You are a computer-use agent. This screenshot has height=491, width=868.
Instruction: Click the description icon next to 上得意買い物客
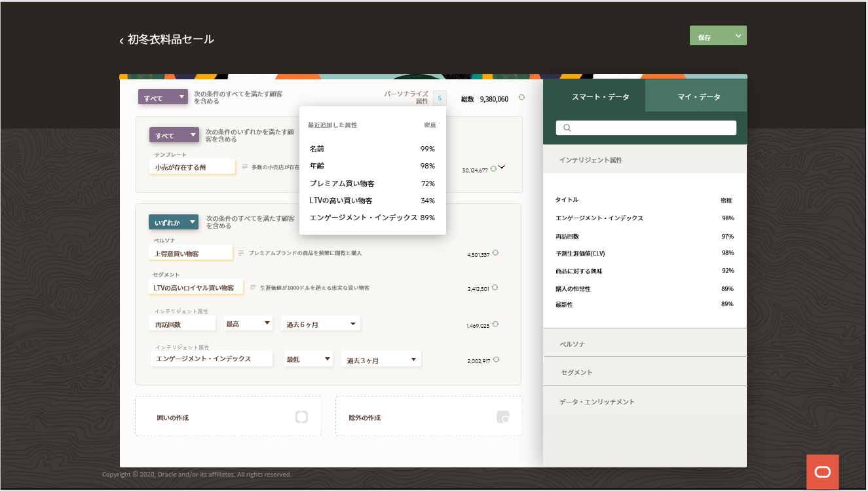tap(241, 252)
